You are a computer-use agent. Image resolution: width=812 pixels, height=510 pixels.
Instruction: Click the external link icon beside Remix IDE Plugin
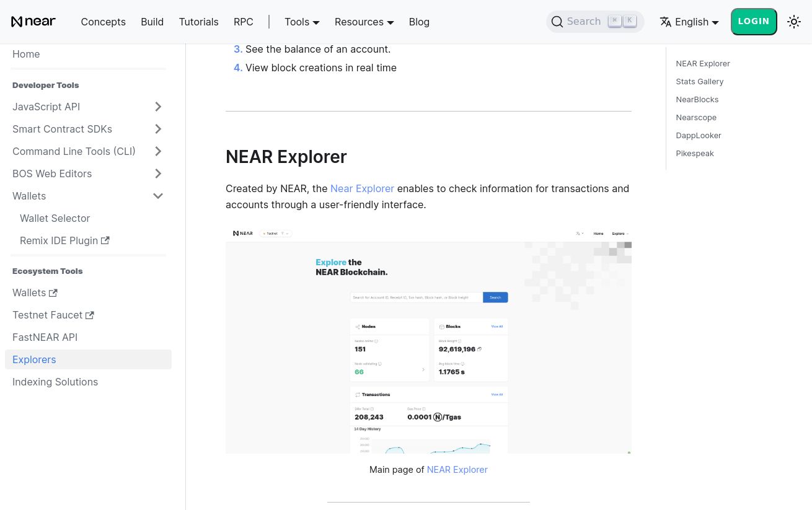coord(105,240)
